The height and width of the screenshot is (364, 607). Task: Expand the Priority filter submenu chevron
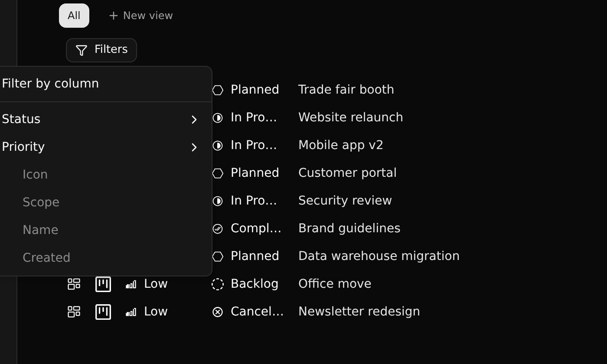194,147
